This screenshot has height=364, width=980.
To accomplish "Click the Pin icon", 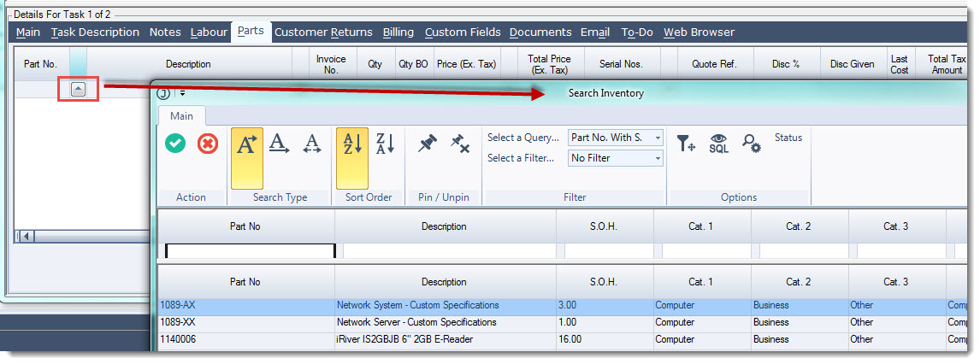I will [428, 144].
